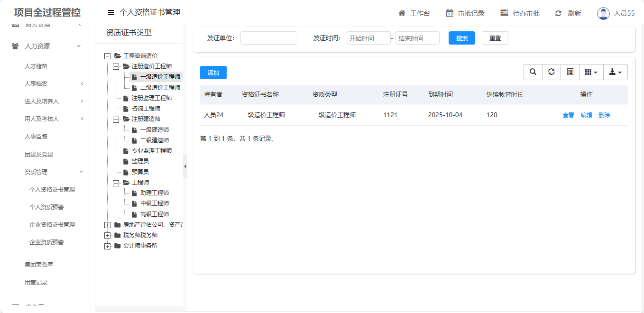Image resolution: width=644 pixels, height=313 pixels.
Task: Click the 刷新 refresh icon in header
Action: [559, 13]
